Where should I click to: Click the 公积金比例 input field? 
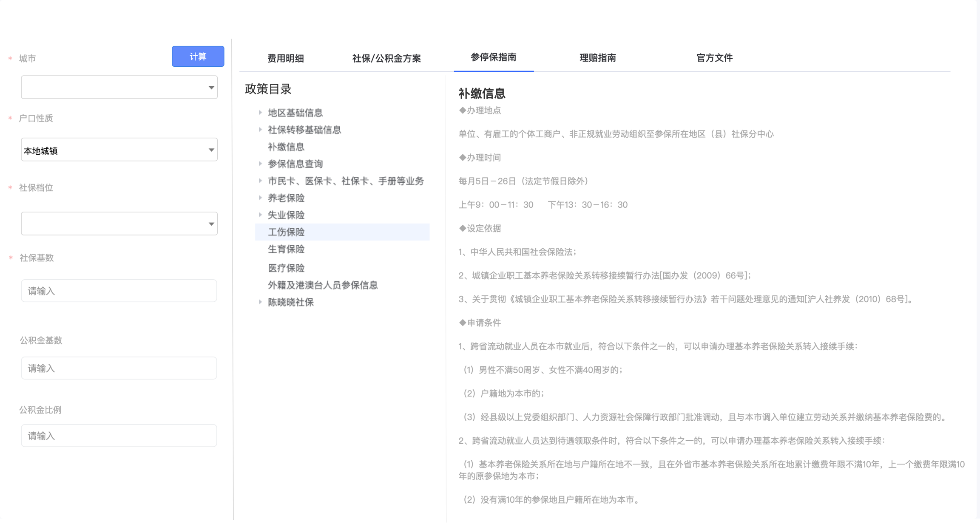tap(119, 436)
